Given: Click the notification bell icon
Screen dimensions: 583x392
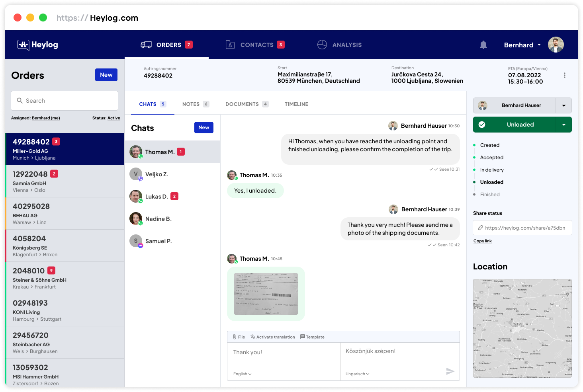Looking at the screenshot, I should coord(483,45).
